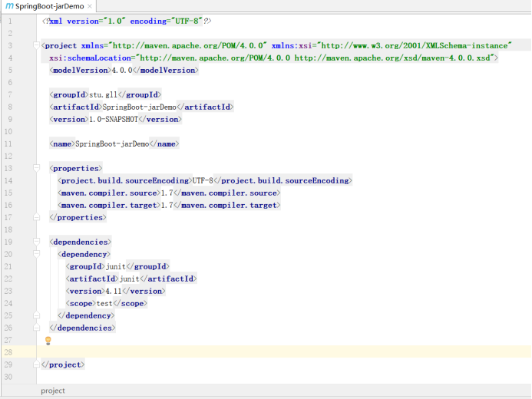Click line number 28 in the gutter

click(x=8, y=352)
